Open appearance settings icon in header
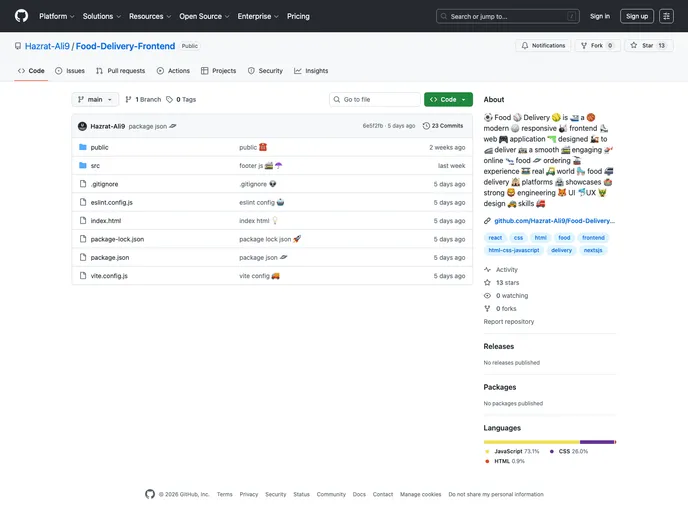The image size is (688, 512). tap(666, 16)
